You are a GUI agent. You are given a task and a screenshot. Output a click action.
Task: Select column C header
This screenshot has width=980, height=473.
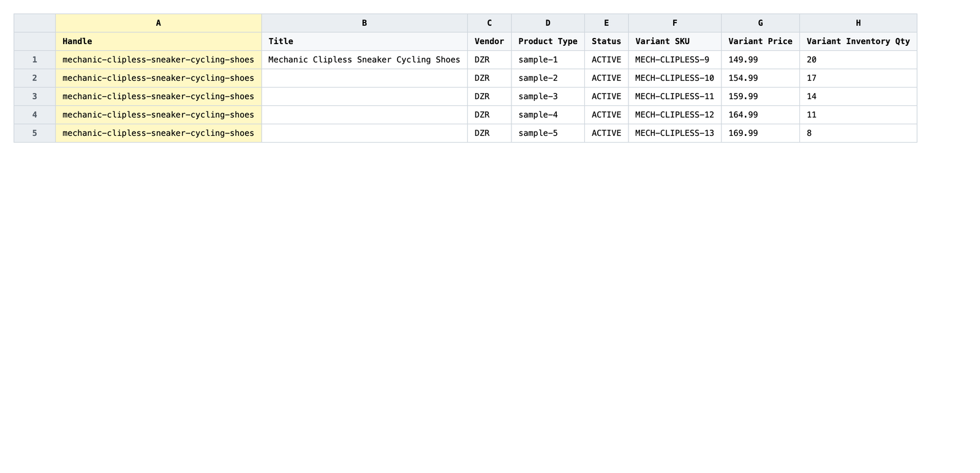[489, 23]
